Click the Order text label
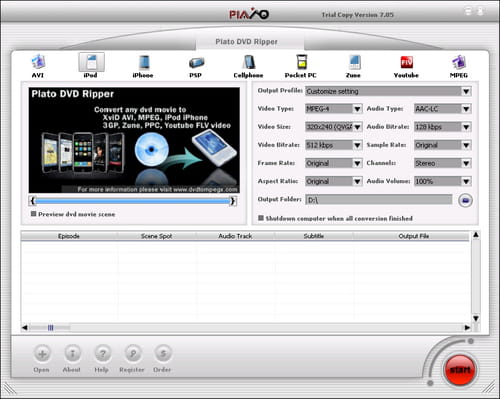Screen dimensions: 500x399 pos(162,370)
